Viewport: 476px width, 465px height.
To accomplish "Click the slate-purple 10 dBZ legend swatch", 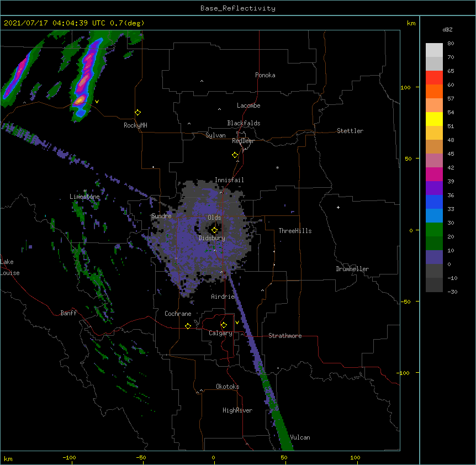I will pos(434,257).
